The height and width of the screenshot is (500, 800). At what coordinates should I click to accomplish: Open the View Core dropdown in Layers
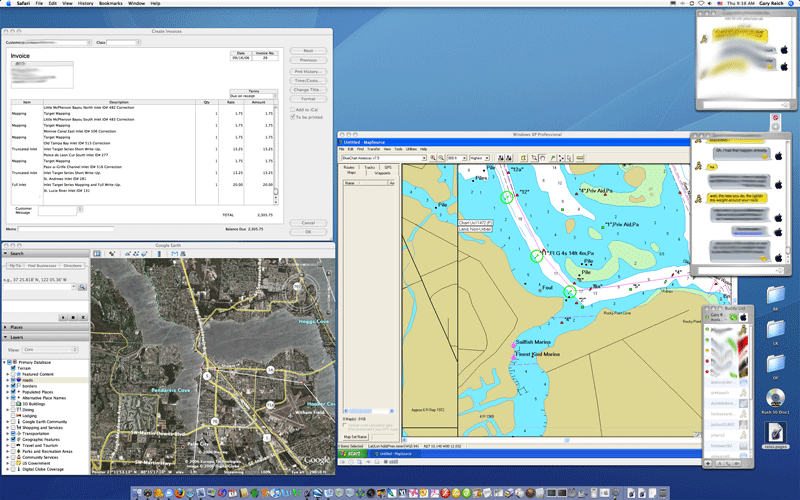coord(50,349)
